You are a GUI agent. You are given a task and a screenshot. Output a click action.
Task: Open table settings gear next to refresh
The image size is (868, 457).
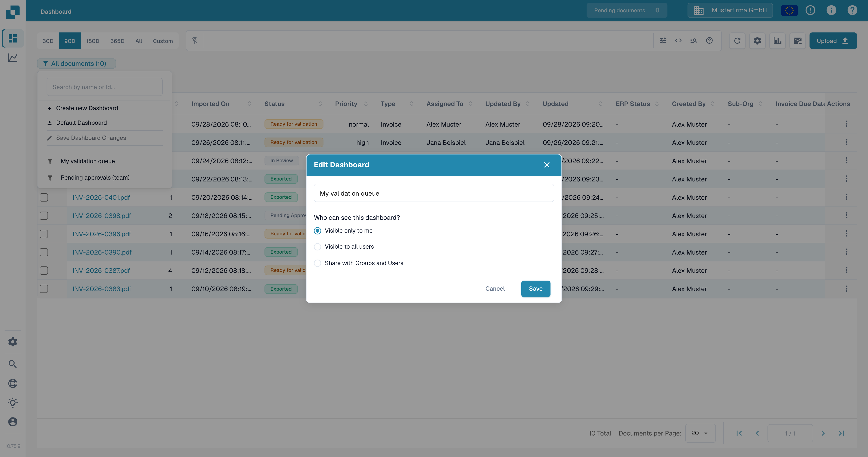coord(757,41)
